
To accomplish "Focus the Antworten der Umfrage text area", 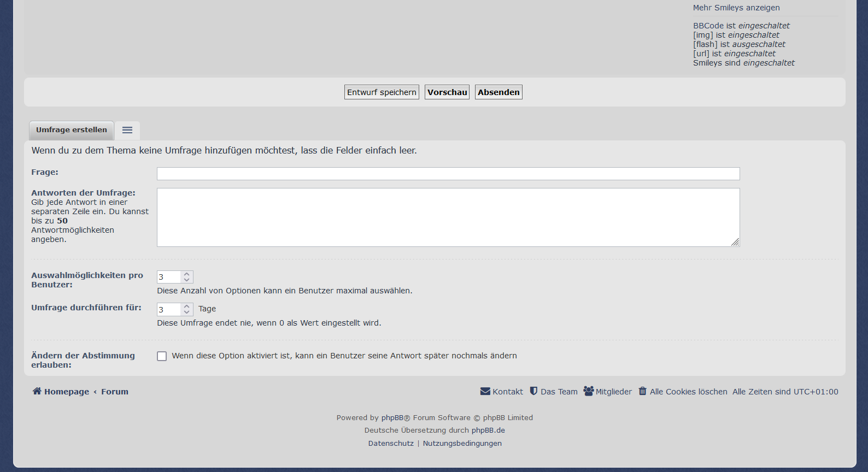I will click(x=448, y=217).
